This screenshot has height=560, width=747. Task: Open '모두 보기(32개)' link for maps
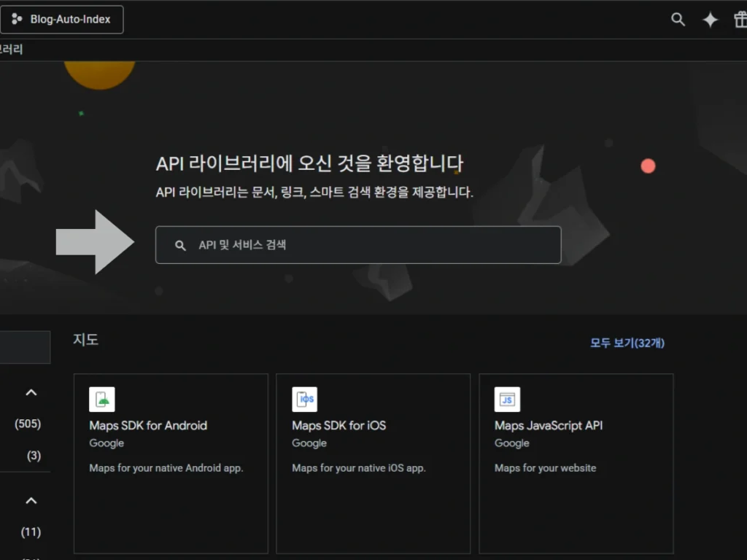click(627, 343)
